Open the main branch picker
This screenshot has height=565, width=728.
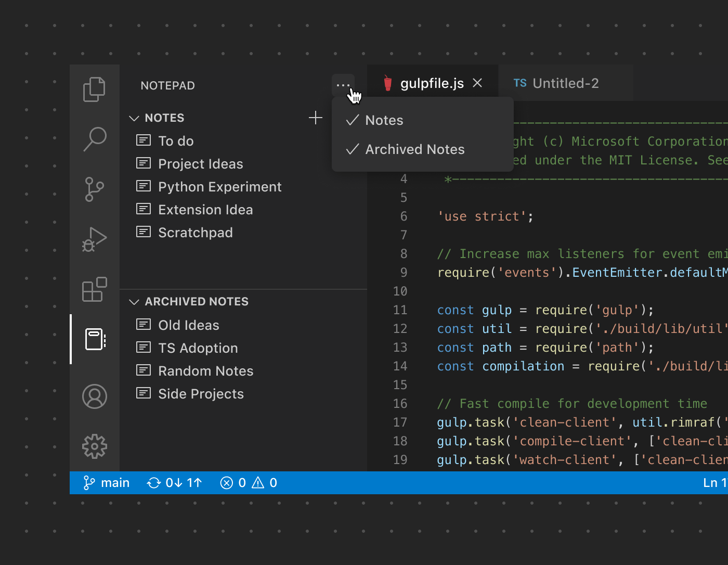(107, 482)
